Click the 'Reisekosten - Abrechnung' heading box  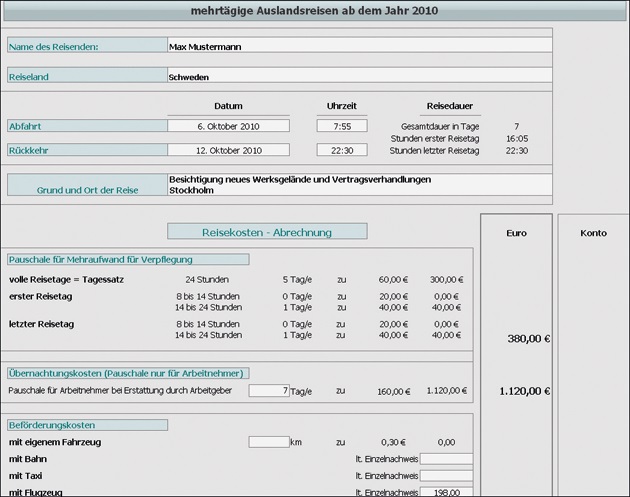(x=267, y=232)
